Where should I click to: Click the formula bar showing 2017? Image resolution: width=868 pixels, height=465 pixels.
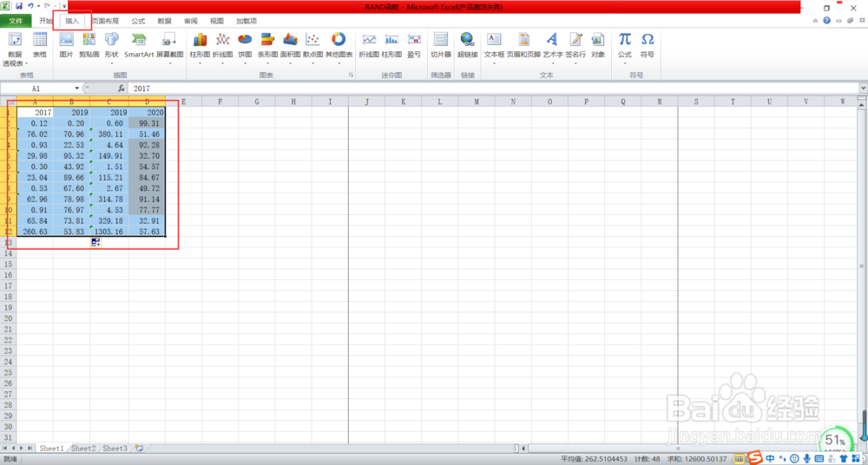[493, 88]
